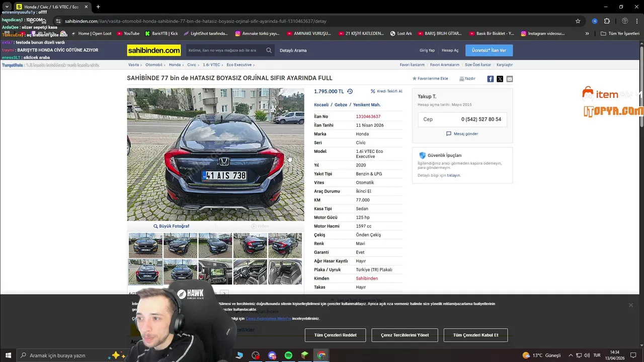
Task: Click the tıklayın link in Güvenlik İpuçları
Action: tap(454, 175)
